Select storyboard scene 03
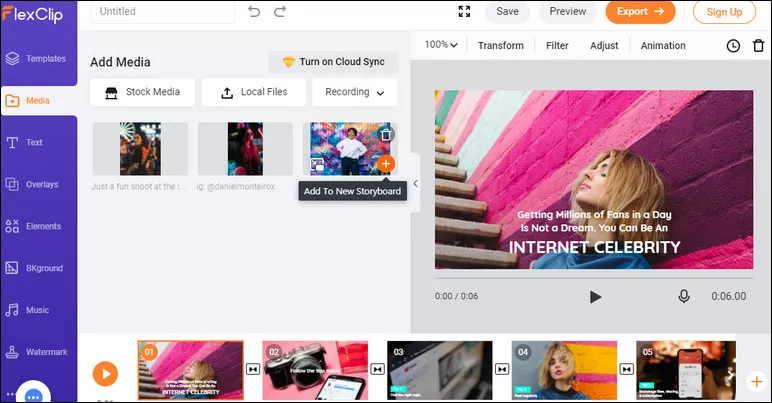 tap(440, 370)
